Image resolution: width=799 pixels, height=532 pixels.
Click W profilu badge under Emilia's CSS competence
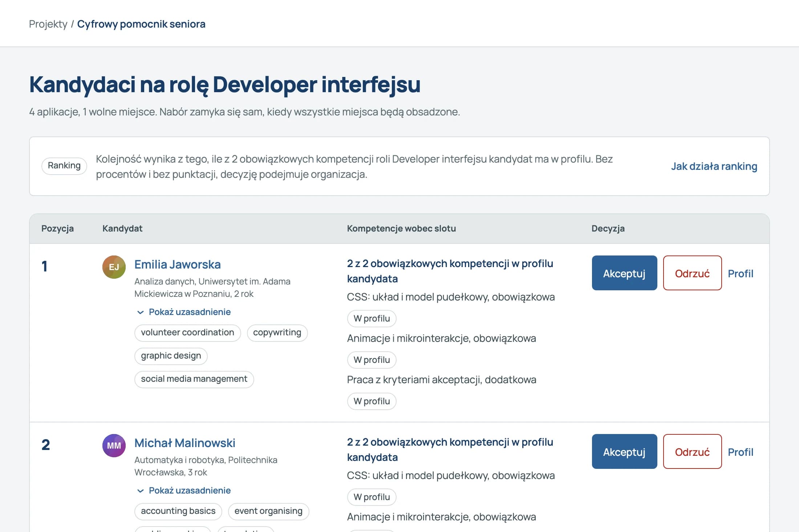372,319
